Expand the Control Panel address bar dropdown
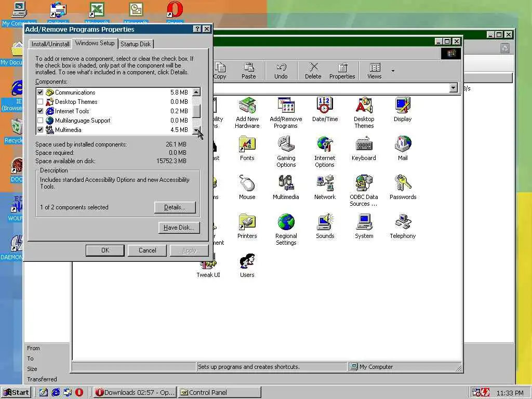 coord(453,88)
